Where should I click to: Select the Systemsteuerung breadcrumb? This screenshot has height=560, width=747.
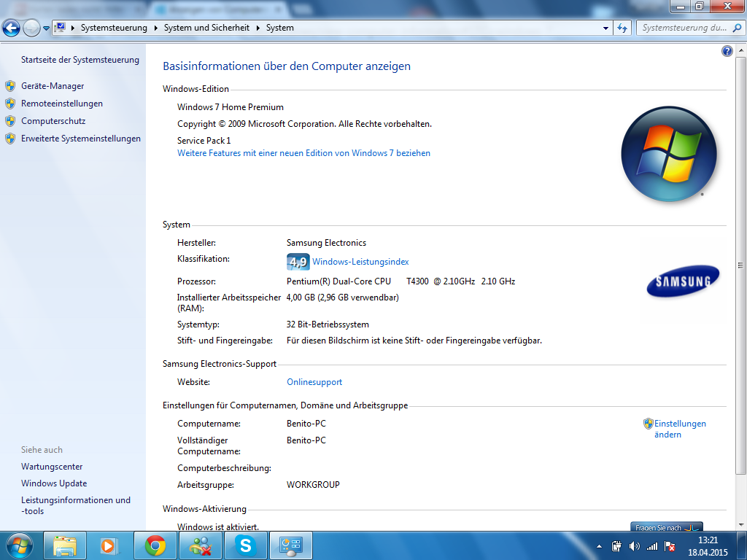click(114, 28)
